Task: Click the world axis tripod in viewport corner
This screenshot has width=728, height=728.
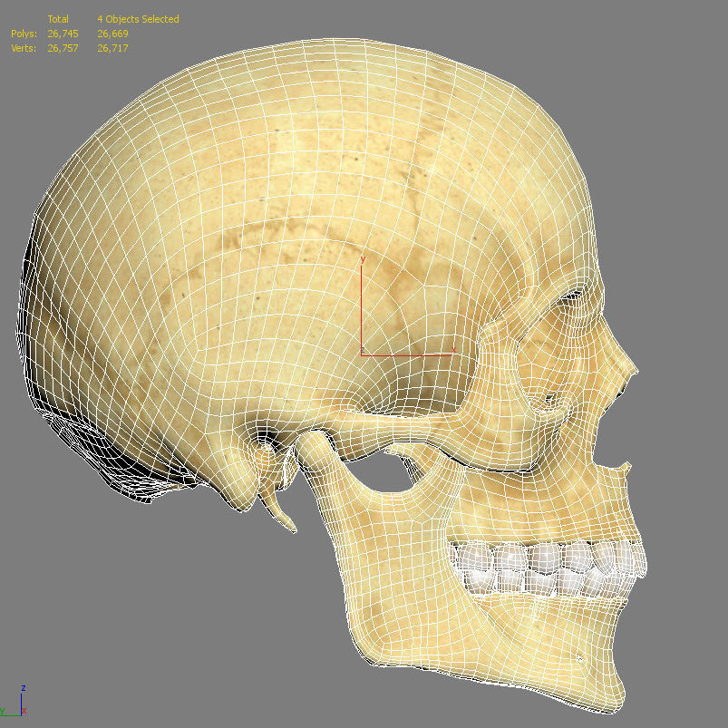Action: [x=14, y=701]
